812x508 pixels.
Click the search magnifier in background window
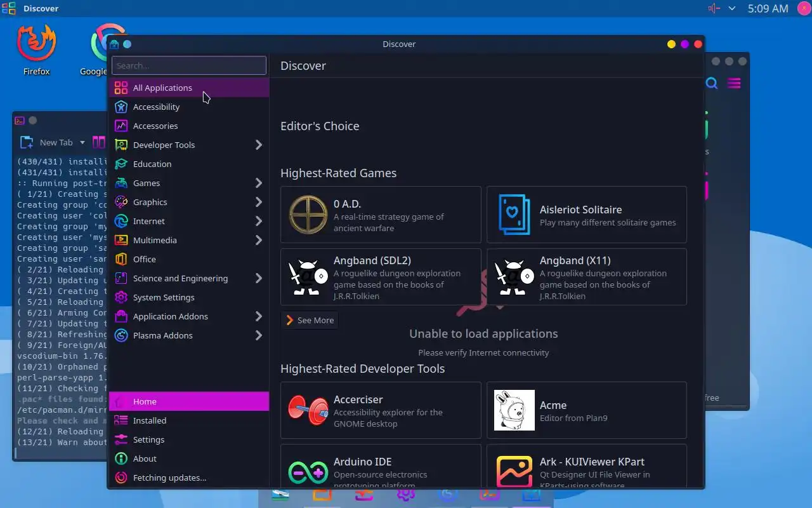(x=712, y=83)
